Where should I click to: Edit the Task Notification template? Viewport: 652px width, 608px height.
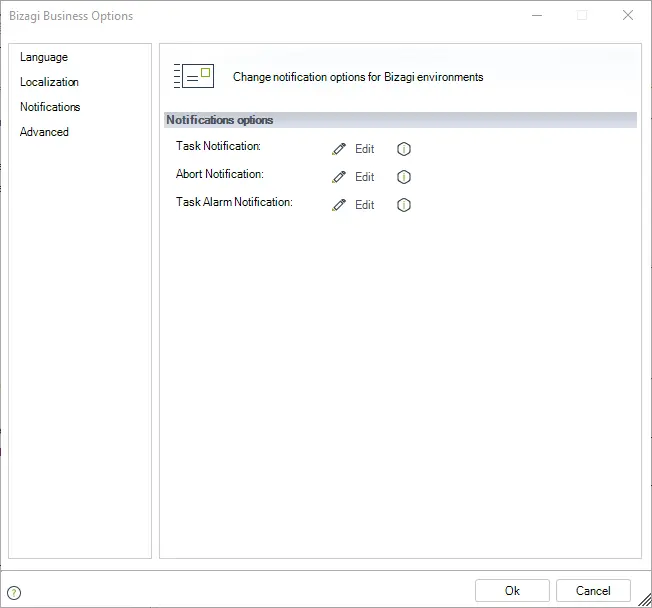pyautogui.click(x=365, y=149)
